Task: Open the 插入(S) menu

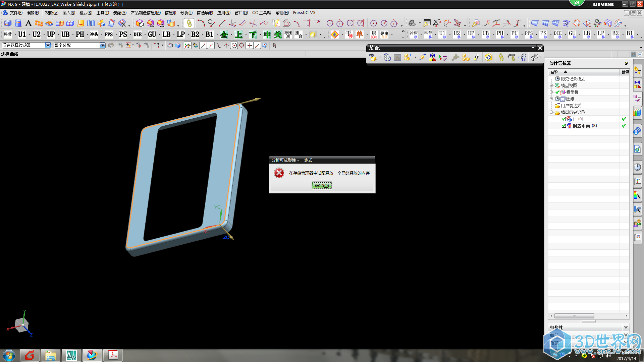Action: [68, 13]
